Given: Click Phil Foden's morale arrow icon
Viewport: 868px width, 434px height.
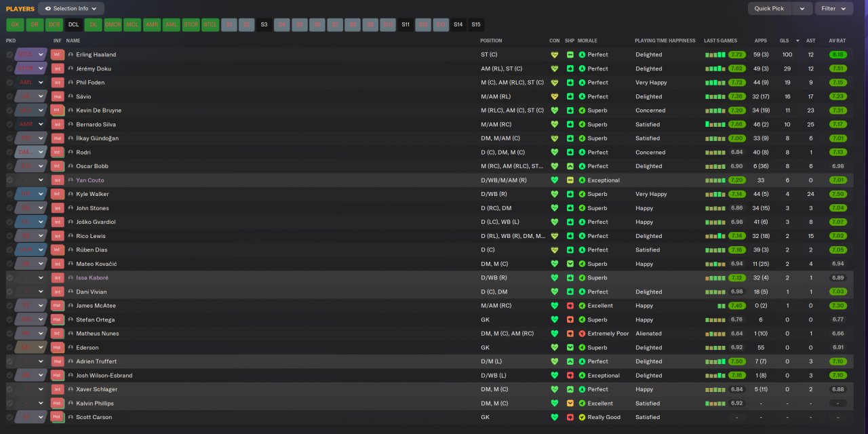Looking at the screenshot, I should [582, 83].
